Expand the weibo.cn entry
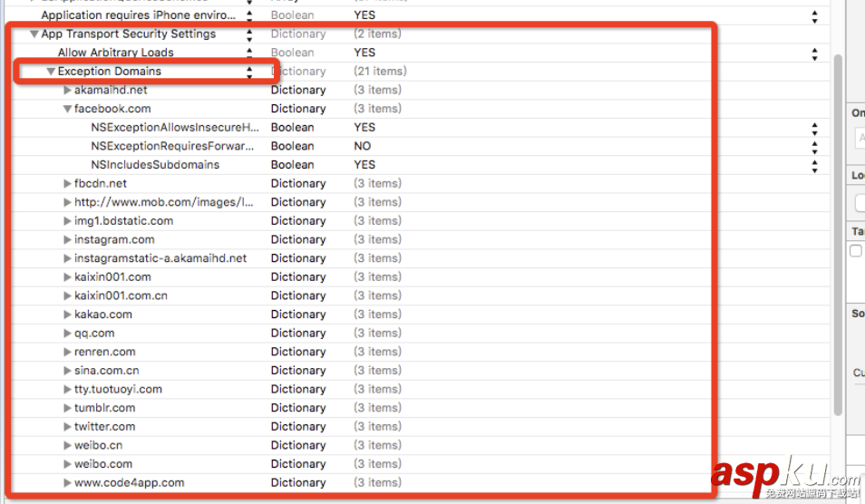865x504 pixels. click(x=67, y=446)
